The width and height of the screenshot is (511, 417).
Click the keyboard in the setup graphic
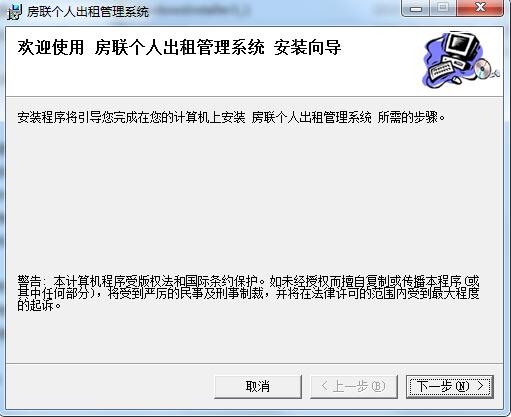click(x=442, y=70)
